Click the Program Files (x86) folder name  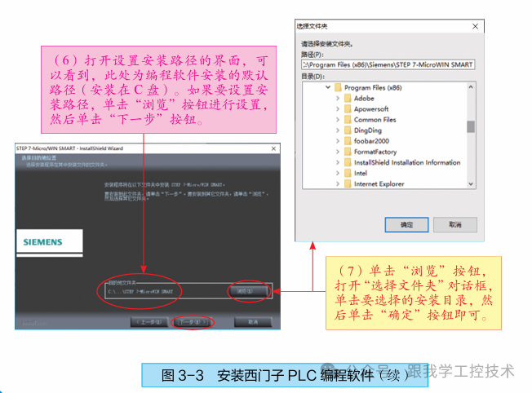(x=373, y=88)
